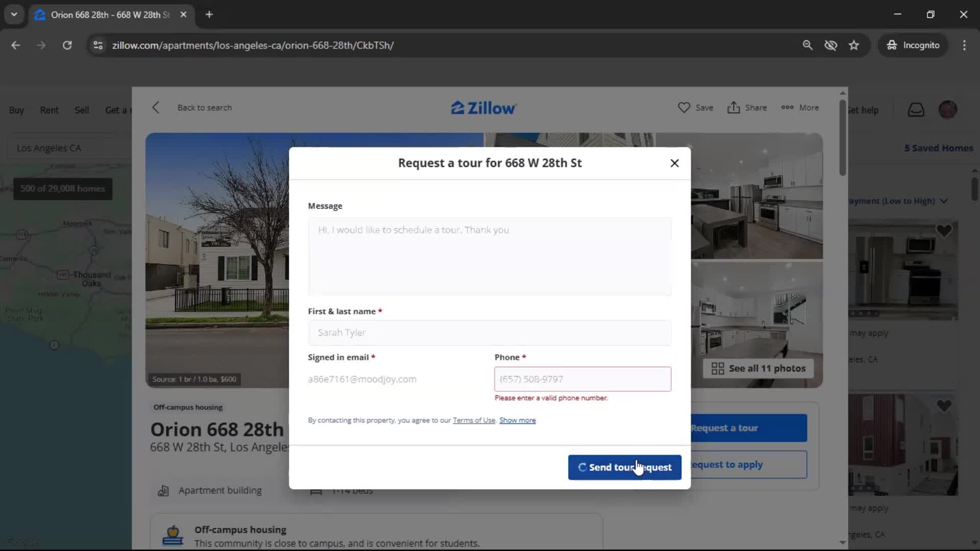Viewport: 980px width, 551px height.
Task: Open the Rent menu item
Action: 49,110
